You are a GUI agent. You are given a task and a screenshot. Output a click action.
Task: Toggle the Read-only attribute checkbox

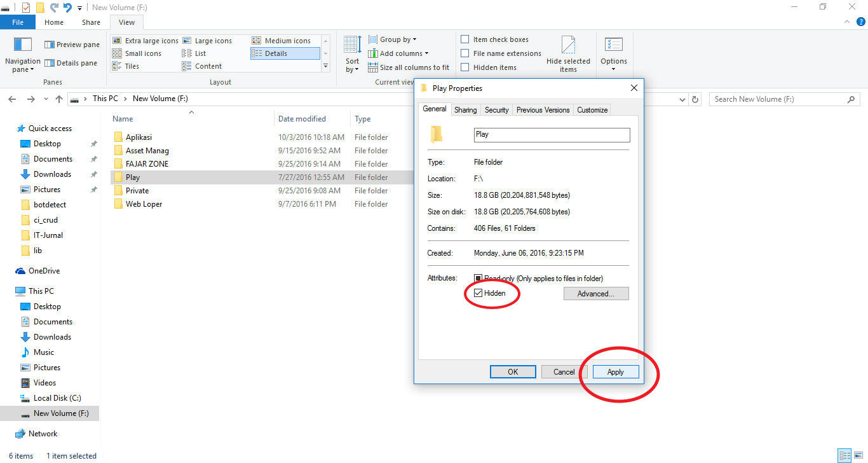(x=478, y=279)
